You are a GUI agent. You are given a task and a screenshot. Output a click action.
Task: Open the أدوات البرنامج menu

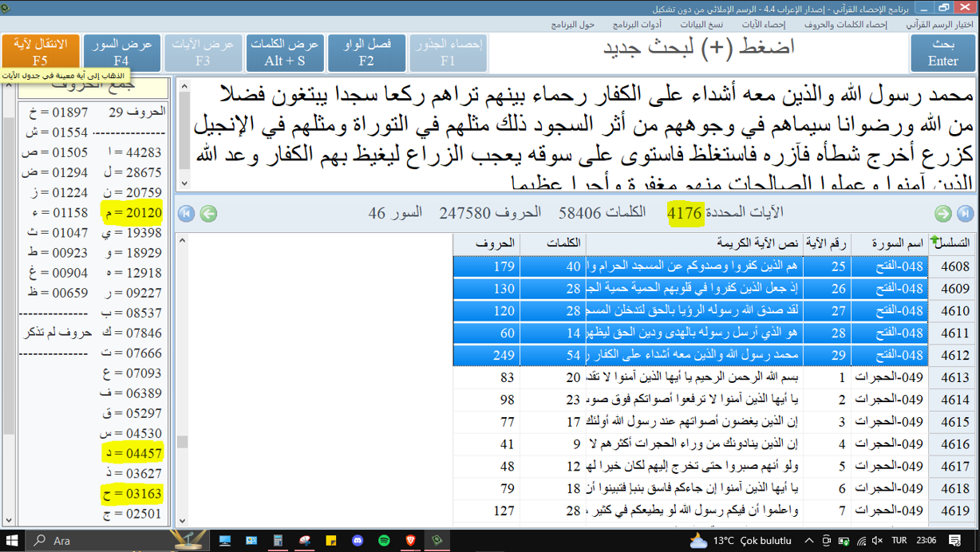(637, 25)
